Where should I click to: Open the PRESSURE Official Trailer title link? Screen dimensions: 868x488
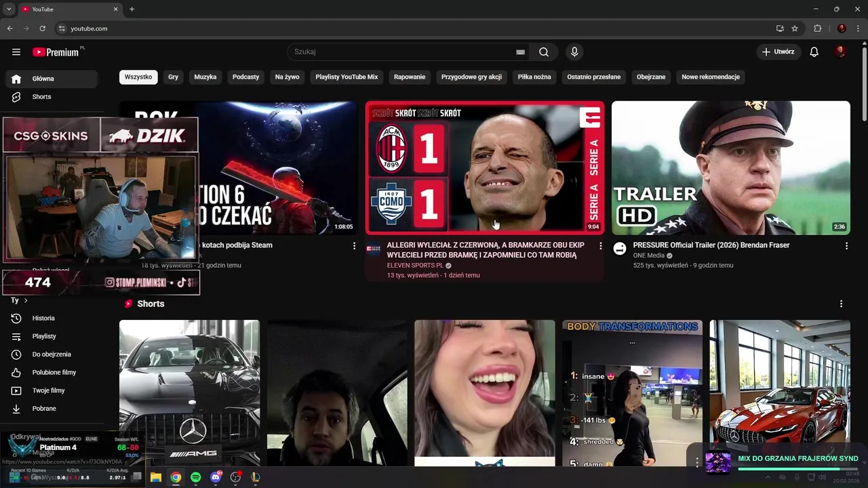click(x=711, y=245)
